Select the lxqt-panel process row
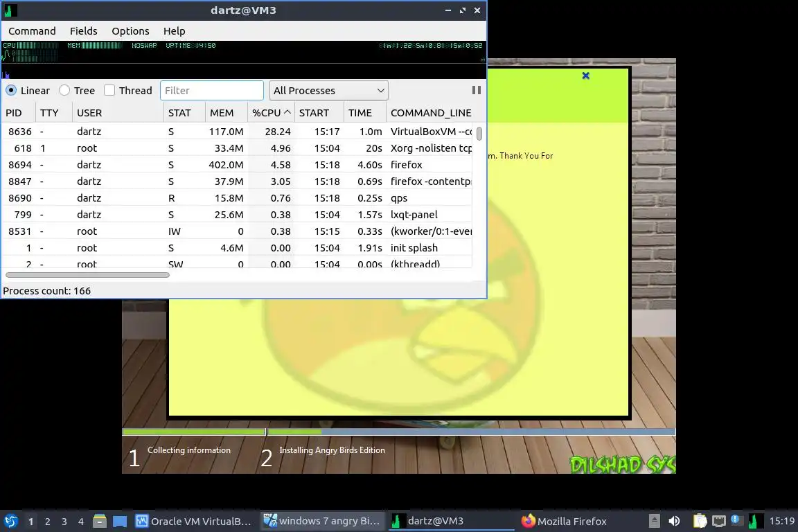The width and height of the screenshot is (798, 532). [x=237, y=215]
